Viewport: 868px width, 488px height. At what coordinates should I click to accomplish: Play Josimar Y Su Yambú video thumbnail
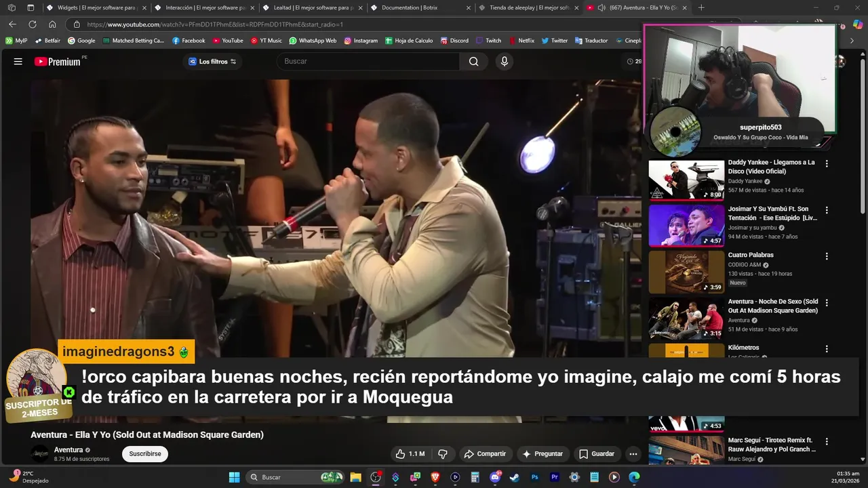(x=686, y=226)
